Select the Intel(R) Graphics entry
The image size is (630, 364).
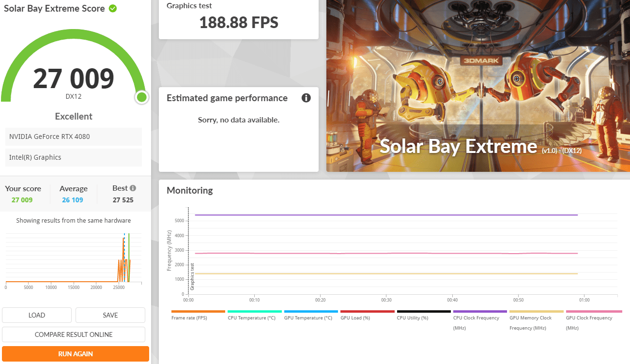[x=74, y=157]
